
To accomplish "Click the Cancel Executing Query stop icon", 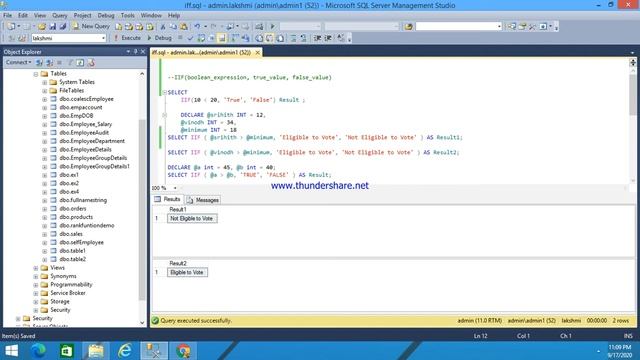I will (x=180, y=38).
